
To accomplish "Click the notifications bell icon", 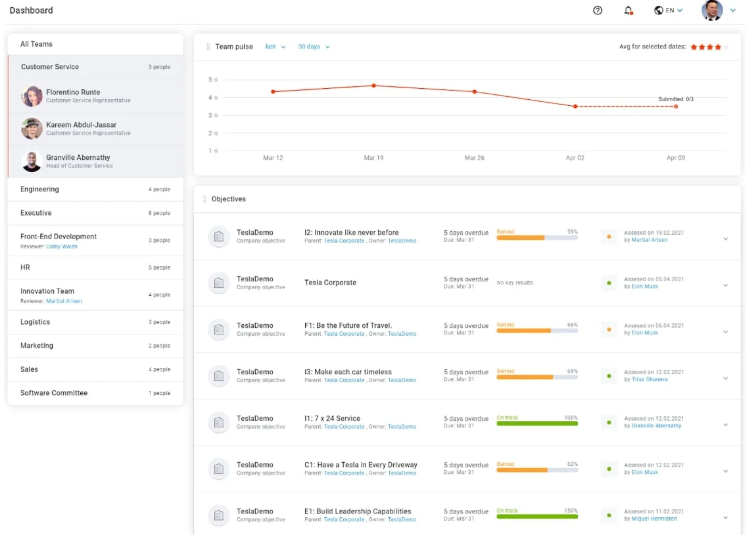I will (628, 11).
